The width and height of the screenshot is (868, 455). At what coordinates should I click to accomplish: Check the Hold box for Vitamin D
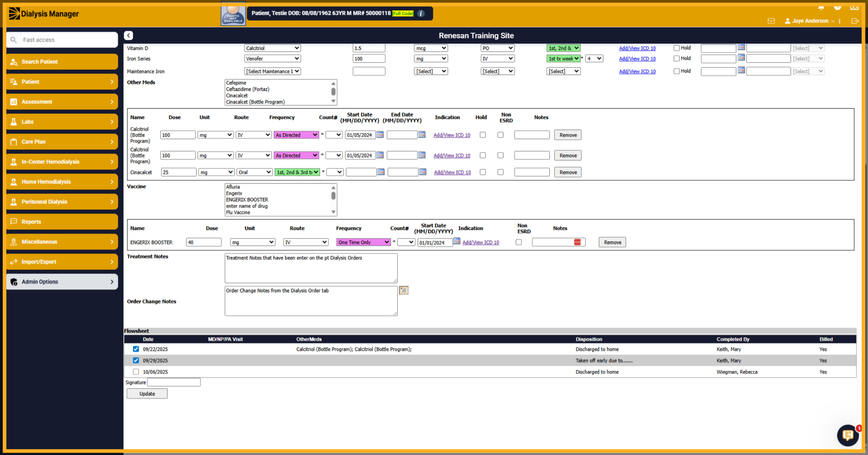click(676, 48)
